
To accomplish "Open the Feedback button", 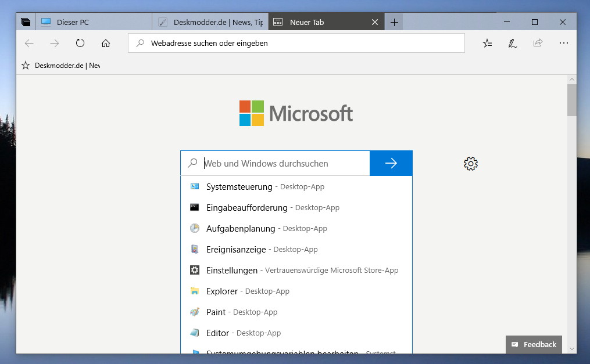I will pyautogui.click(x=534, y=344).
